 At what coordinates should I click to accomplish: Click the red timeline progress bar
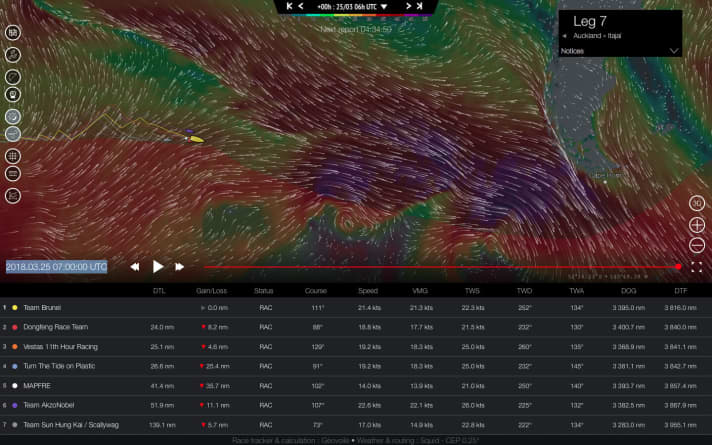(440, 267)
